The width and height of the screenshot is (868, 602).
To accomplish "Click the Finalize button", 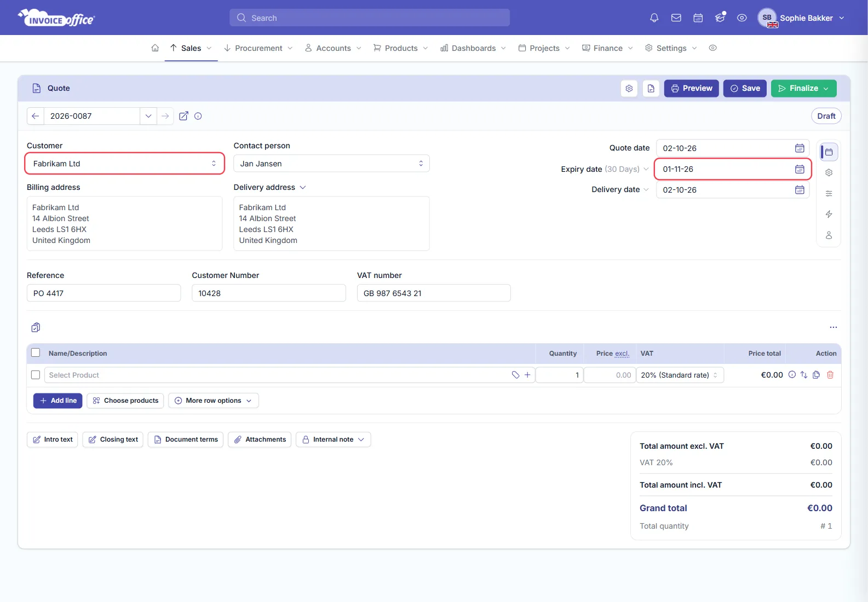I will coord(803,88).
